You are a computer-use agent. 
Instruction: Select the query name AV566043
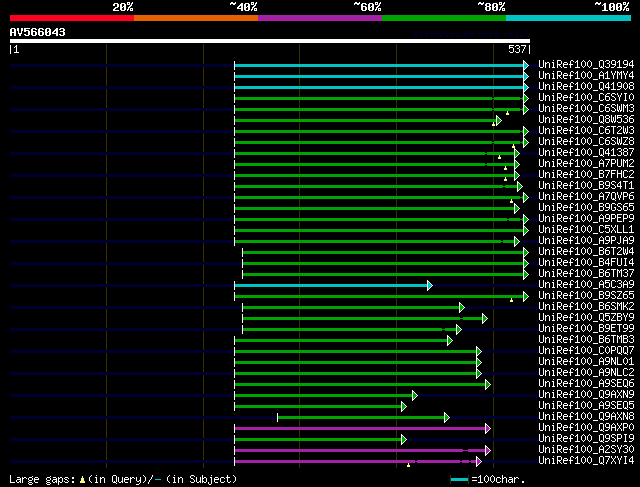38,32
